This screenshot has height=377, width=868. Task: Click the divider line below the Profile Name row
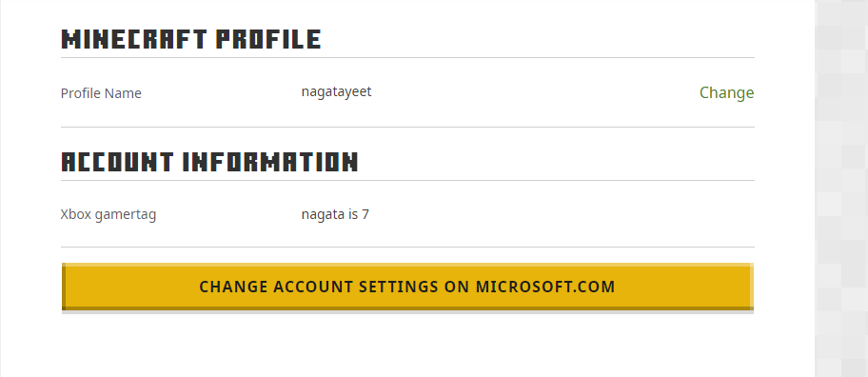point(407,128)
